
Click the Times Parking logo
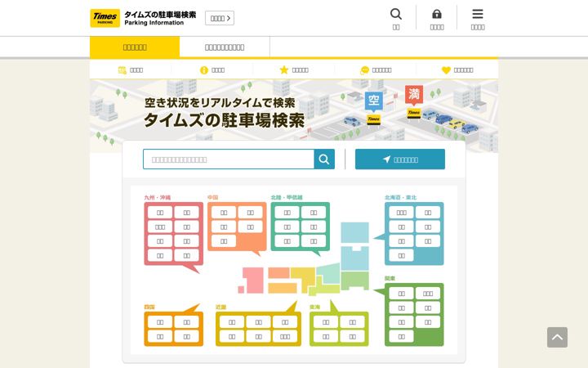coord(105,18)
